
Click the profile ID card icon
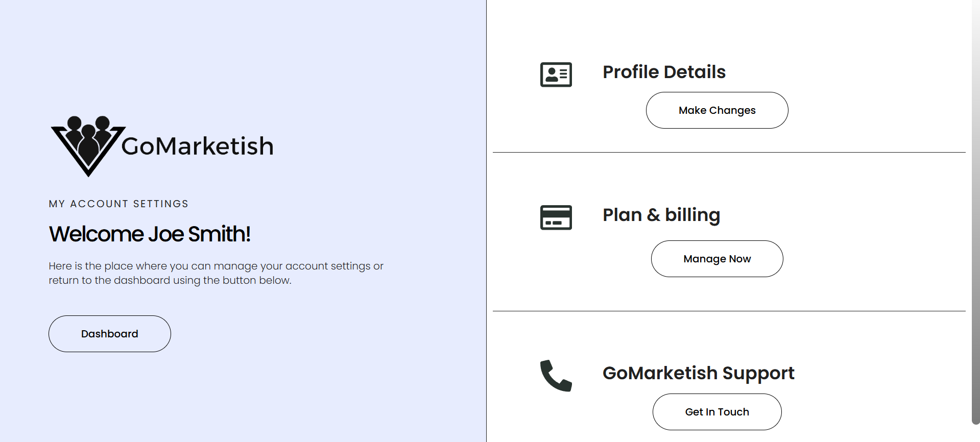coord(556,75)
